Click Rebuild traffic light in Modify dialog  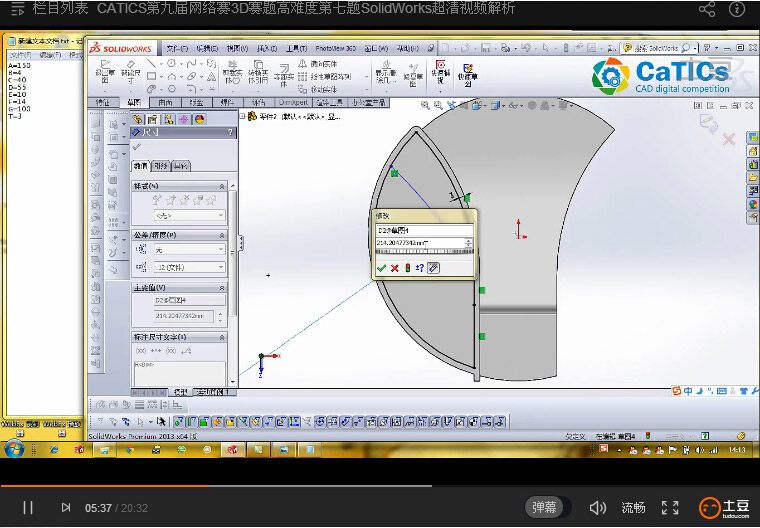coord(408,268)
